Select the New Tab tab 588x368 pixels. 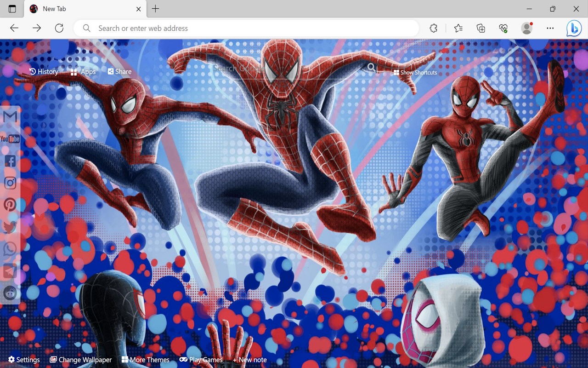(x=85, y=9)
